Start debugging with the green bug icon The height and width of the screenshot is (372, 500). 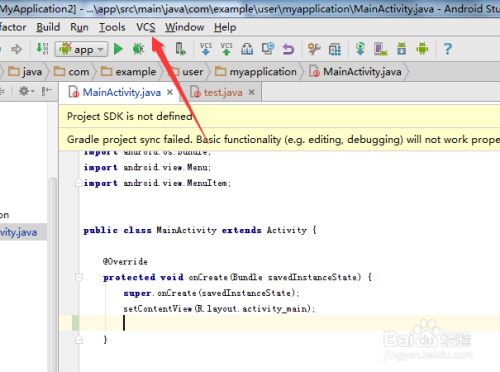coord(138,49)
